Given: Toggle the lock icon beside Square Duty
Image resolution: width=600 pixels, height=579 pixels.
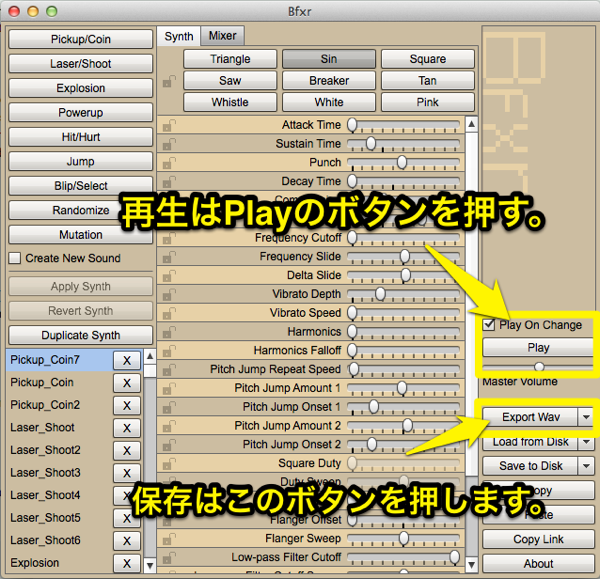Looking at the screenshot, I should point(169,463).
